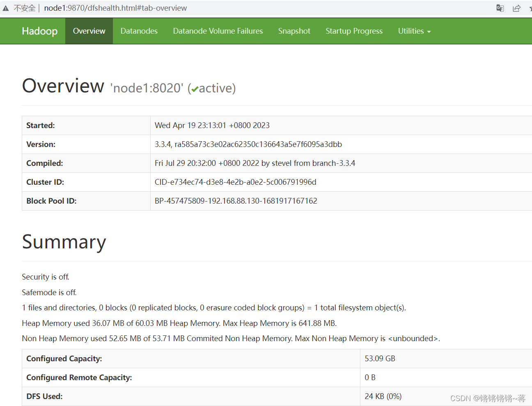
Task: Click the 'Configured Capacity:' label
Action: point(64,359)
